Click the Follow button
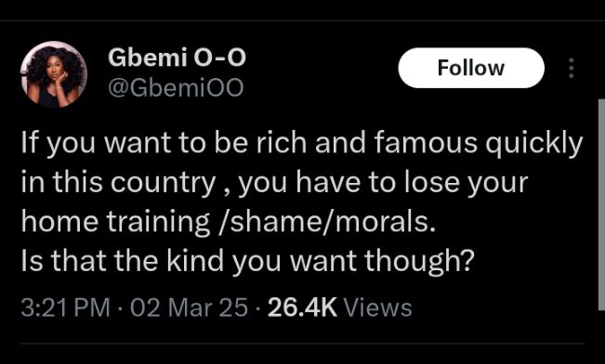 coord(471,68)
